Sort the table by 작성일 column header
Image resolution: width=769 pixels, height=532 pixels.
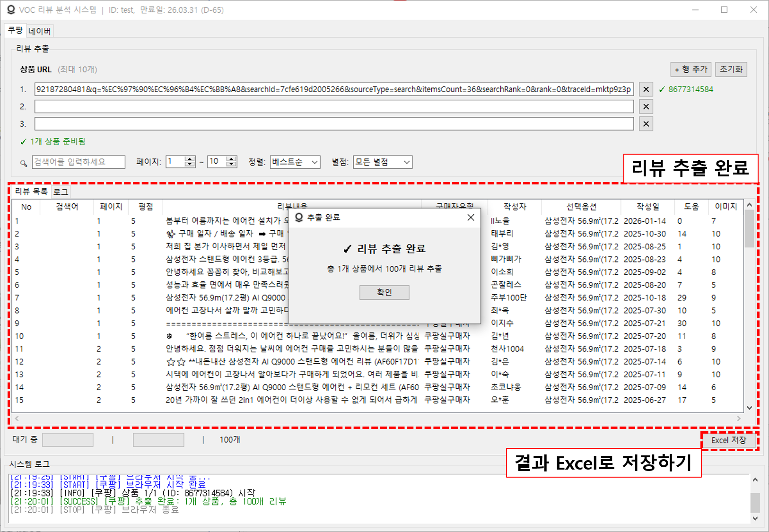647,207
